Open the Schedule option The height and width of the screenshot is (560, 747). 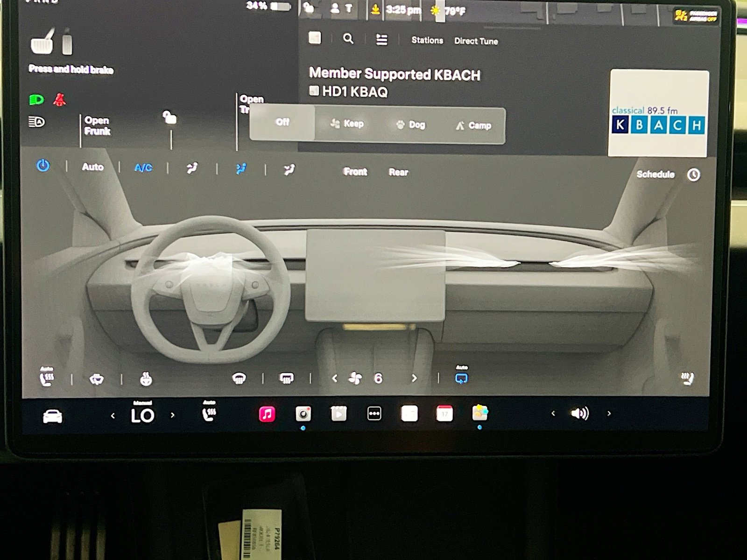[x=655, y=174]
